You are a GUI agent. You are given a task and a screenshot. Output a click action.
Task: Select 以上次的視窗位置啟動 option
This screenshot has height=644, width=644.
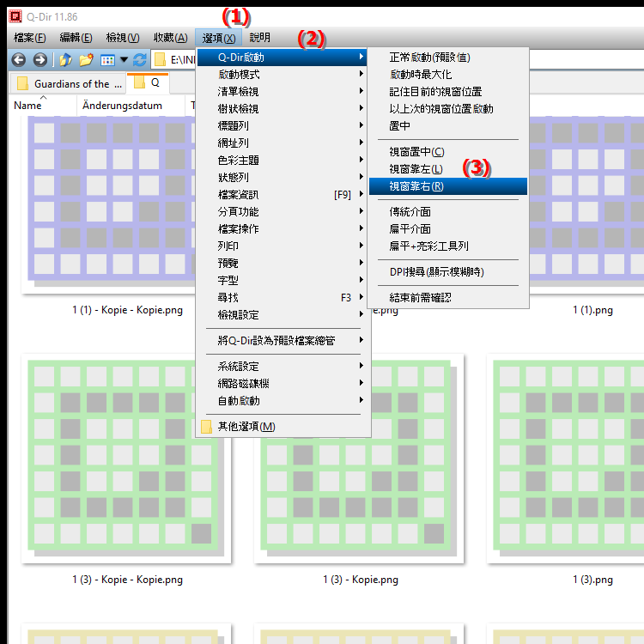447,109
